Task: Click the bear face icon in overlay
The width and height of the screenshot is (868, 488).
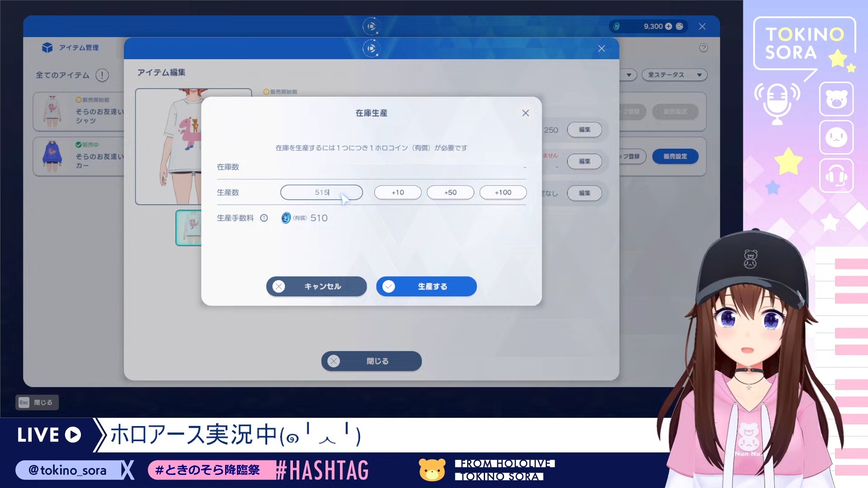Action: coord(836,99)
